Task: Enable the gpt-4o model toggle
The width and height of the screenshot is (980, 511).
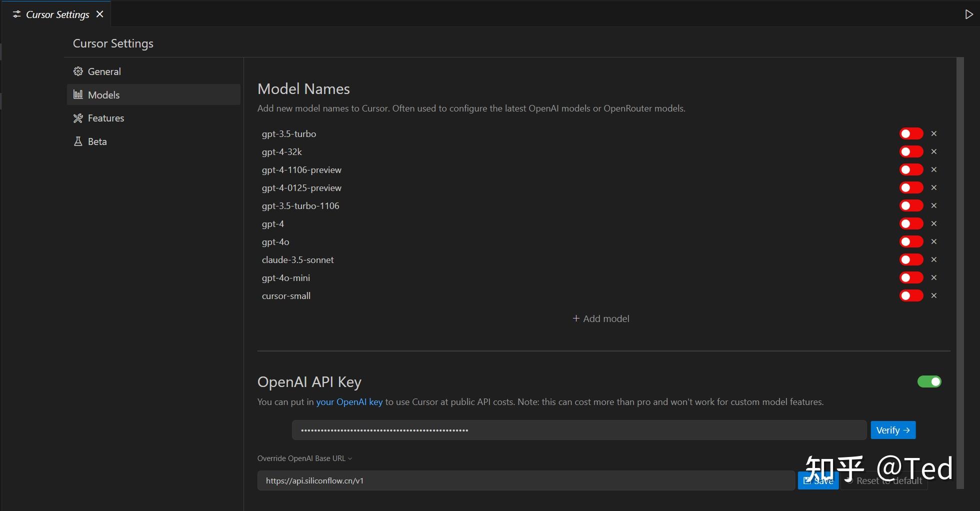Action: point(911,241)
